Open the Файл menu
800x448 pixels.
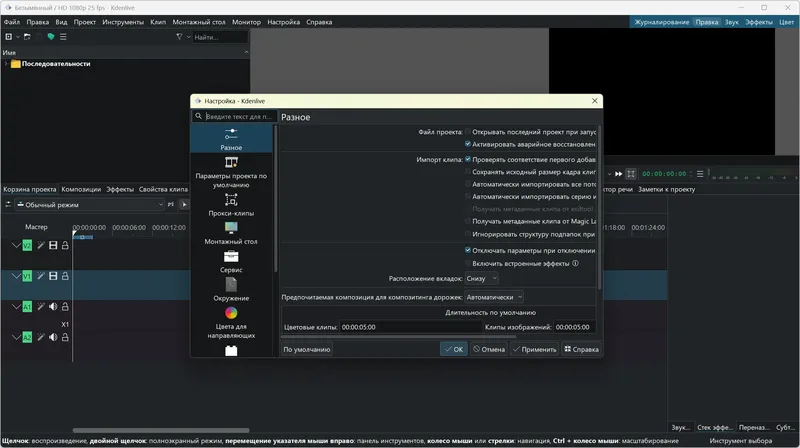click(12, 22)
